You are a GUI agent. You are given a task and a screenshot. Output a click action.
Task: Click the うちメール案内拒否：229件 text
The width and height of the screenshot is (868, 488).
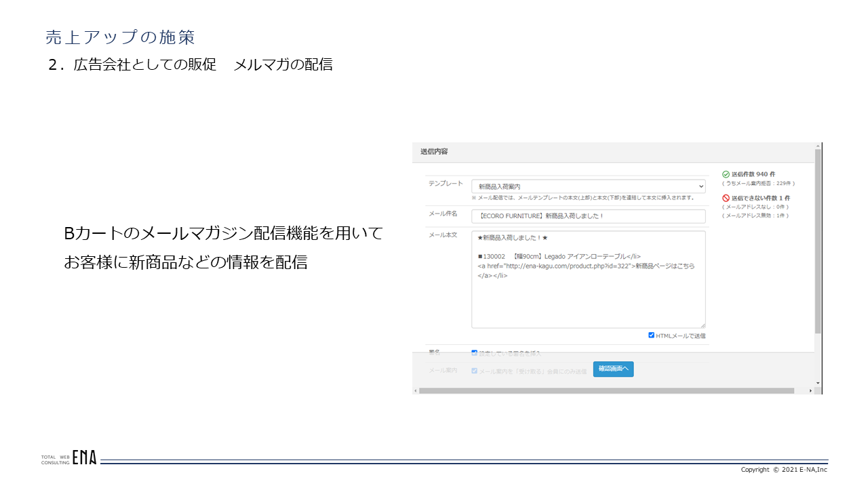pos(759,183)
